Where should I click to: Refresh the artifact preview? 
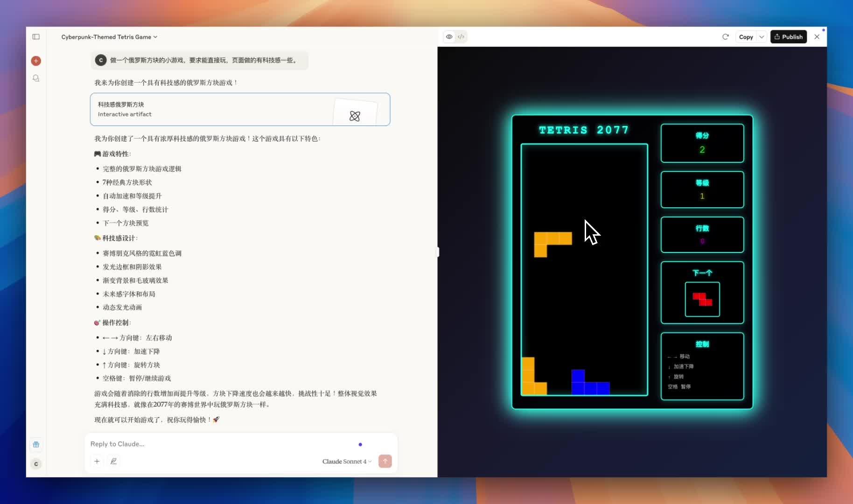click(725, 37)
